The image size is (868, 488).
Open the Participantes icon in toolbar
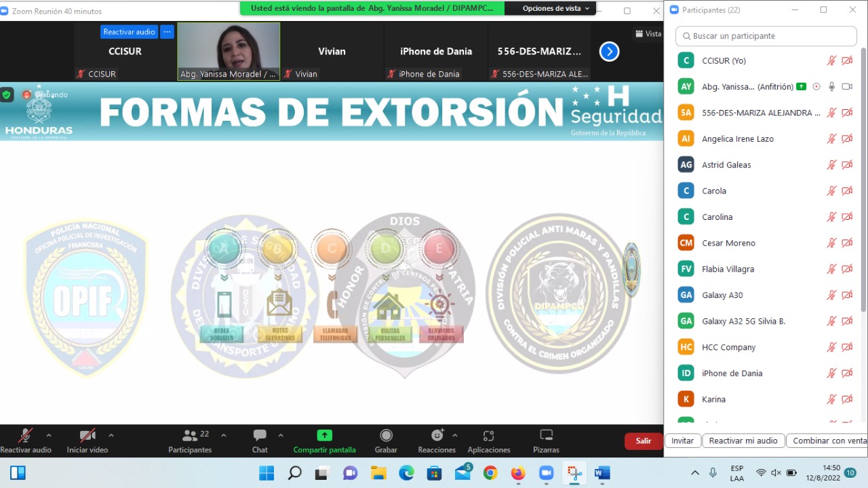[x=190, y=436]
